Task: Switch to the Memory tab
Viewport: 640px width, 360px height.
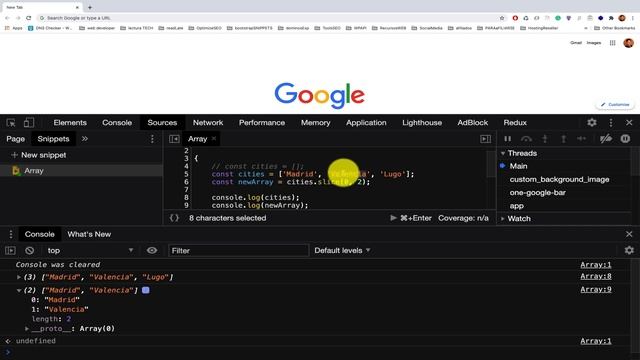Action: click(x=316, y=122)
